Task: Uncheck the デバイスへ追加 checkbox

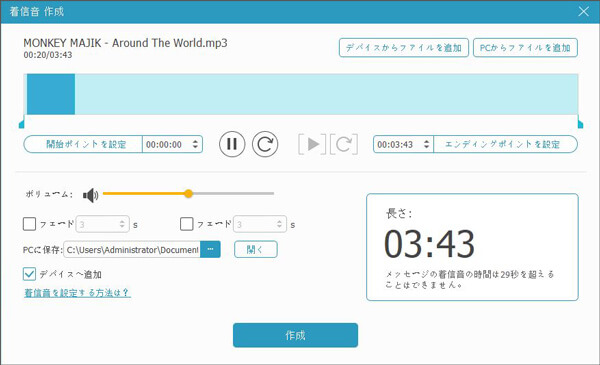Action: (x=29, y=274)
